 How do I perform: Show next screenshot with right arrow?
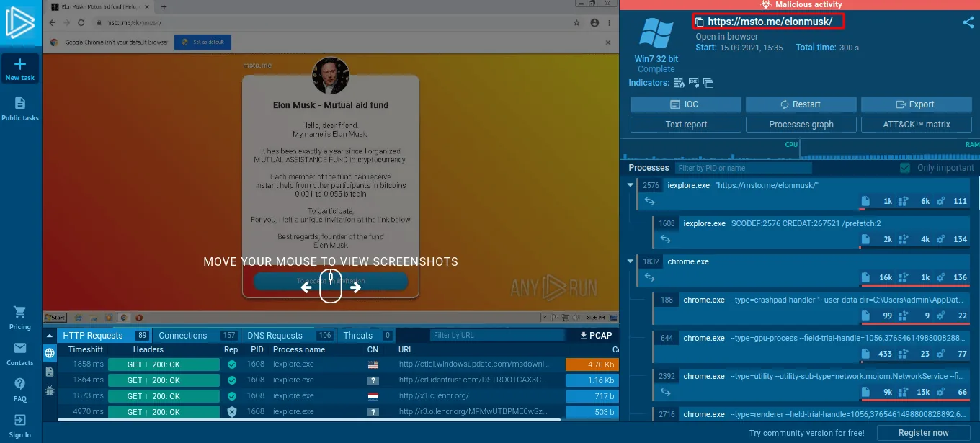click(355, 287)
